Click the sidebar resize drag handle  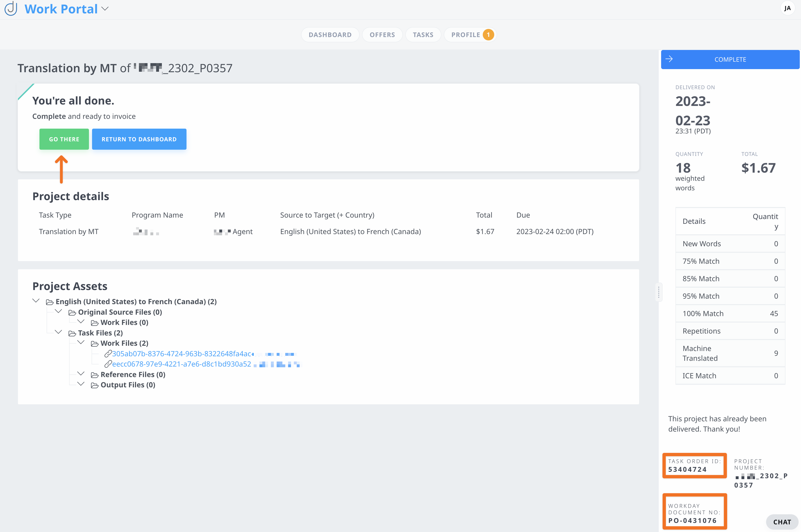coord(658,292)
